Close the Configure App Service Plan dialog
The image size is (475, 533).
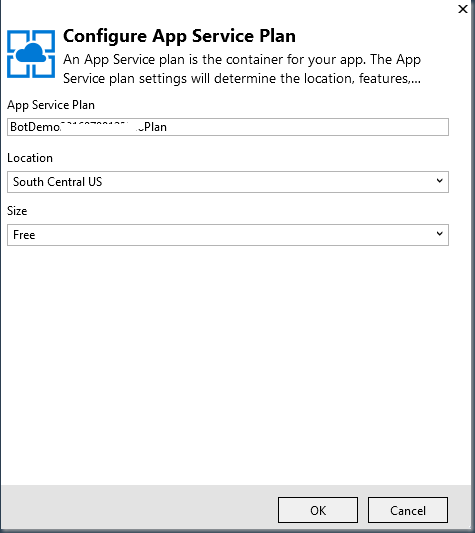pyautogui.click(x=463, y=9)
